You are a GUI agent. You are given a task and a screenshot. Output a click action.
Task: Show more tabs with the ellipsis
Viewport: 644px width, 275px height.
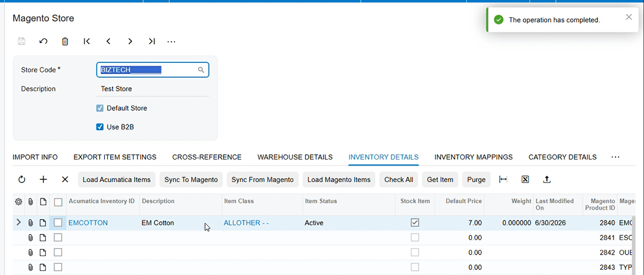pyautogui.click(x=616, y=157)
